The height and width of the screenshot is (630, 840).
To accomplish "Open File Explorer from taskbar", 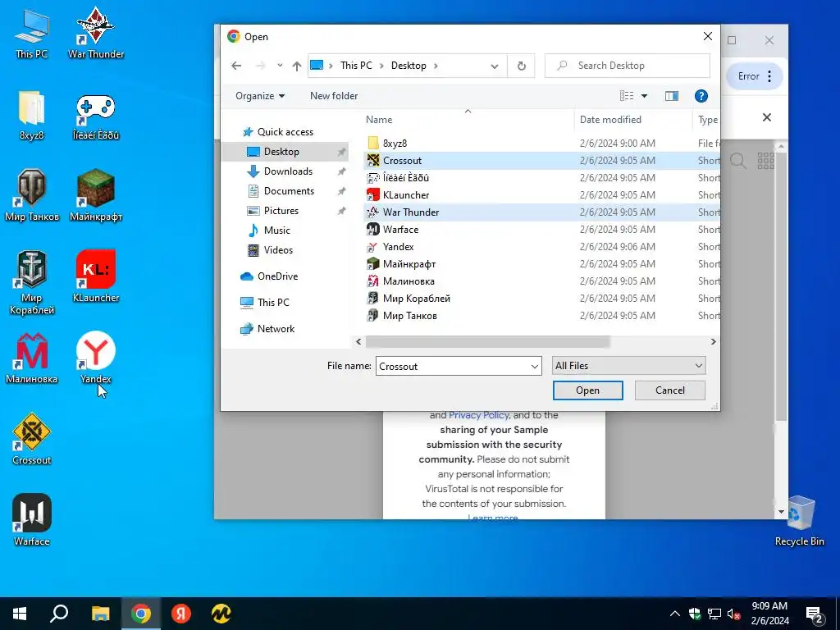I will (x=100, y=614).
